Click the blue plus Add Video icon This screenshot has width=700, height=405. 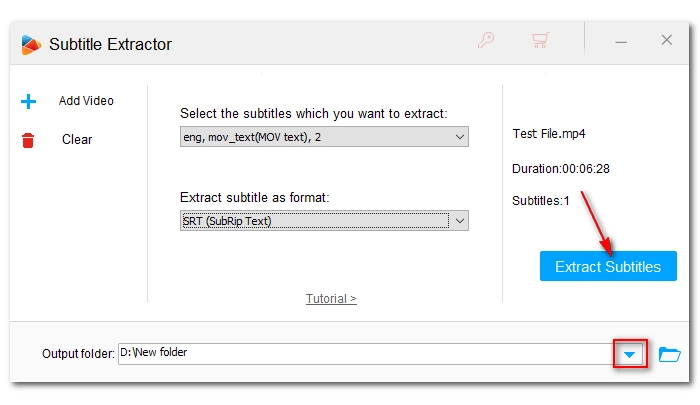click(x=28, y=101)
